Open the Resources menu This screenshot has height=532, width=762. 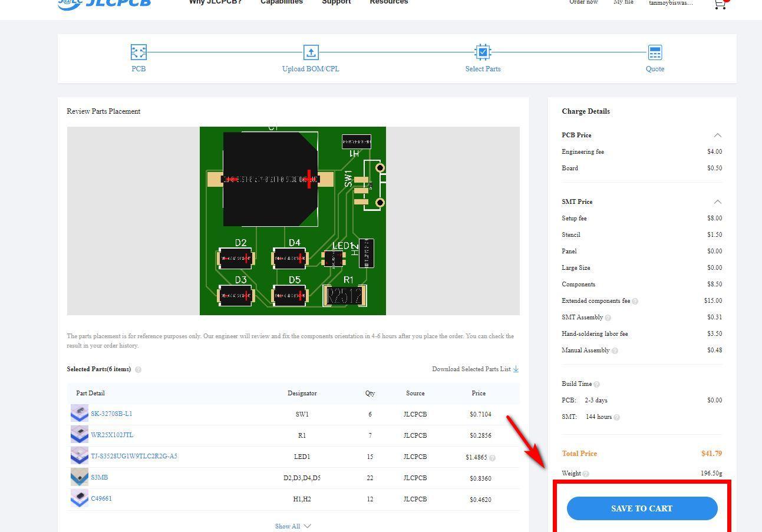(389, 2)
